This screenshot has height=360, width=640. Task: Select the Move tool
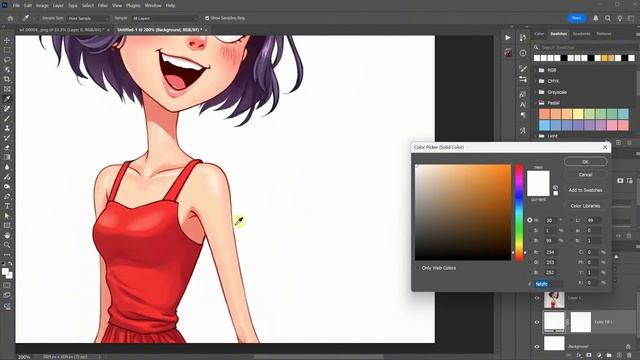[x=7, y=40]
